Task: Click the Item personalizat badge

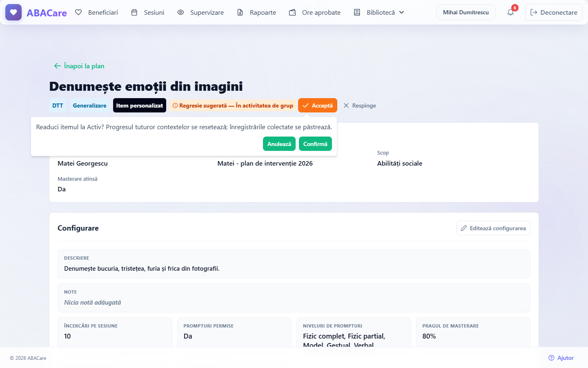Action: pyautogui.click(x=140, y=105)
